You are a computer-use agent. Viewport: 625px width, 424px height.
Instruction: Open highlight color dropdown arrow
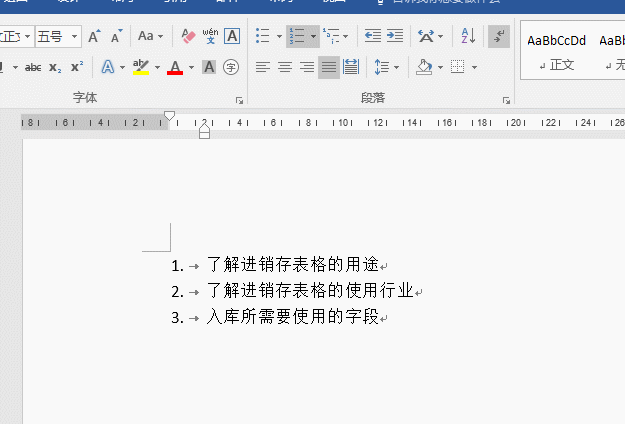(x=157, y=67)
